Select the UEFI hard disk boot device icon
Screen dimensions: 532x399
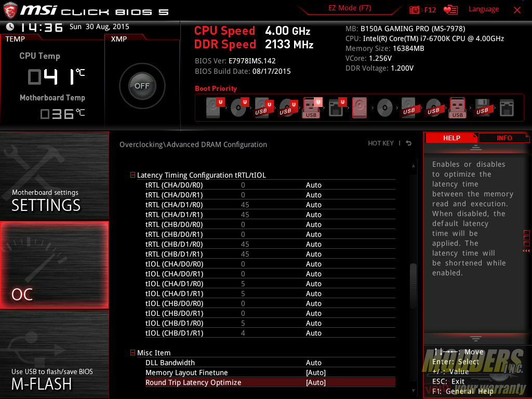point(215,108)
